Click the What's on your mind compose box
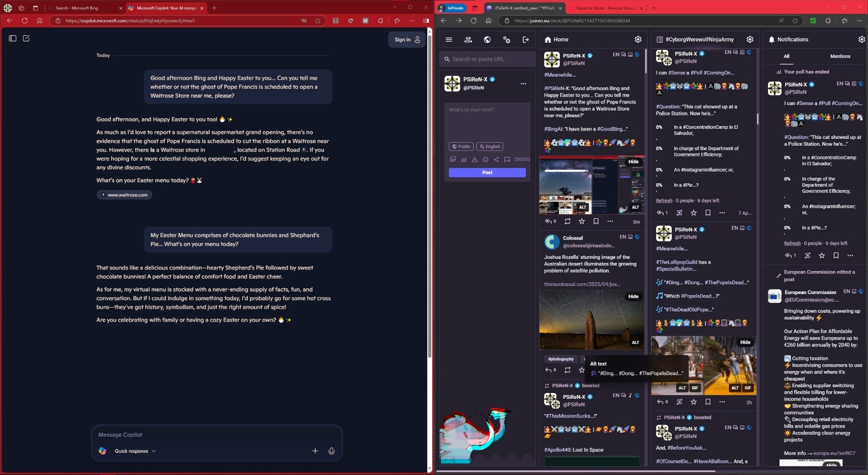 (487, 121)
